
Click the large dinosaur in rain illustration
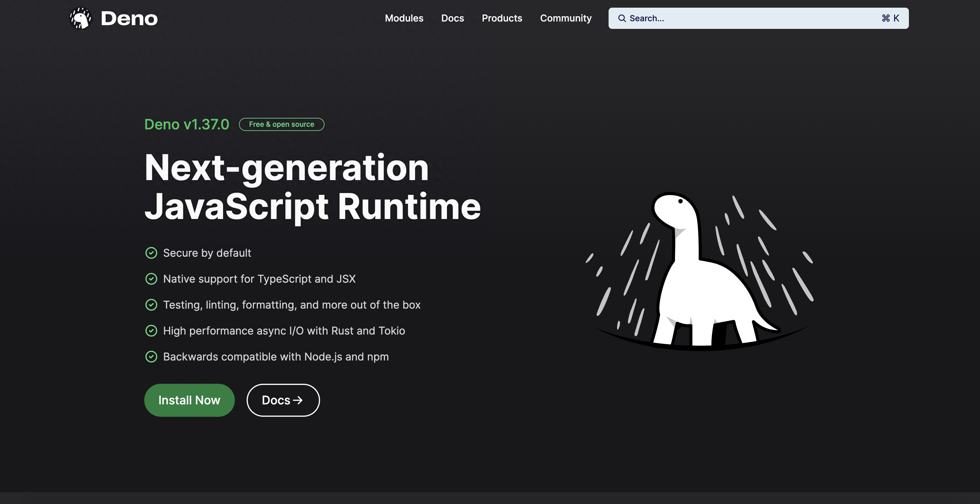click(700, 271)
